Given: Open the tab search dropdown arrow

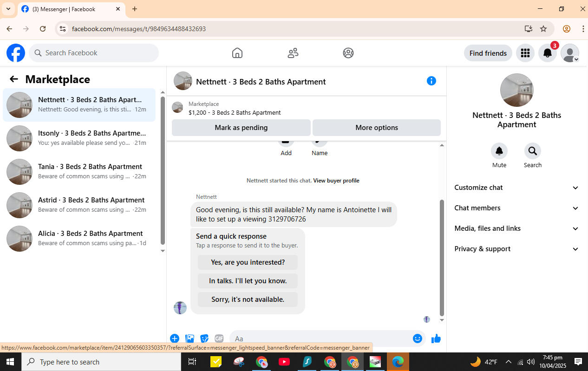Looking at the screenshot, I should click(8, 9).
